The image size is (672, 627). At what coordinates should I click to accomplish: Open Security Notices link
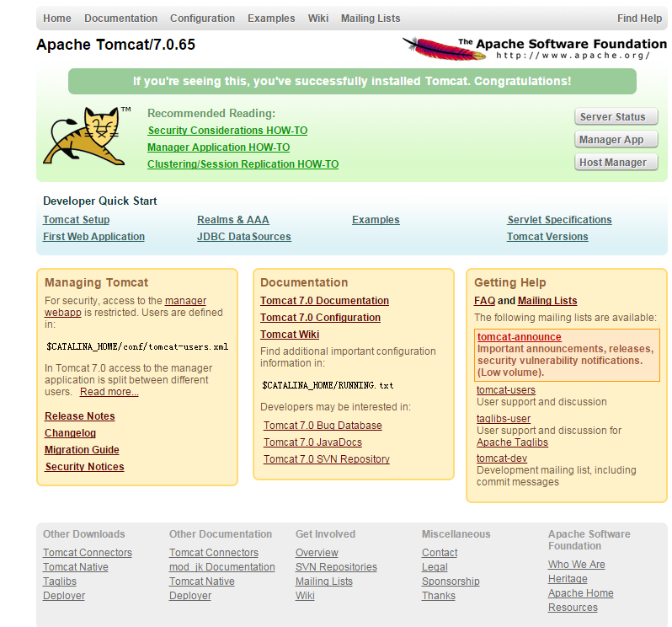point(85,467)
